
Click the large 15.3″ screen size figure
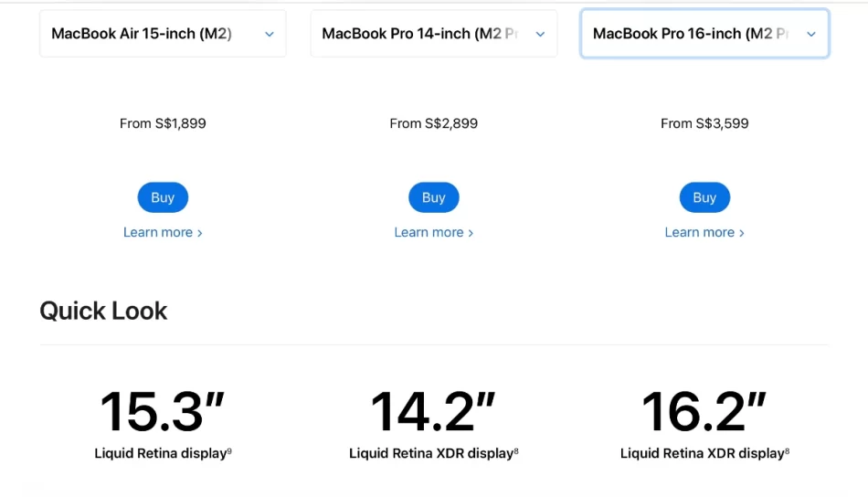163,412
